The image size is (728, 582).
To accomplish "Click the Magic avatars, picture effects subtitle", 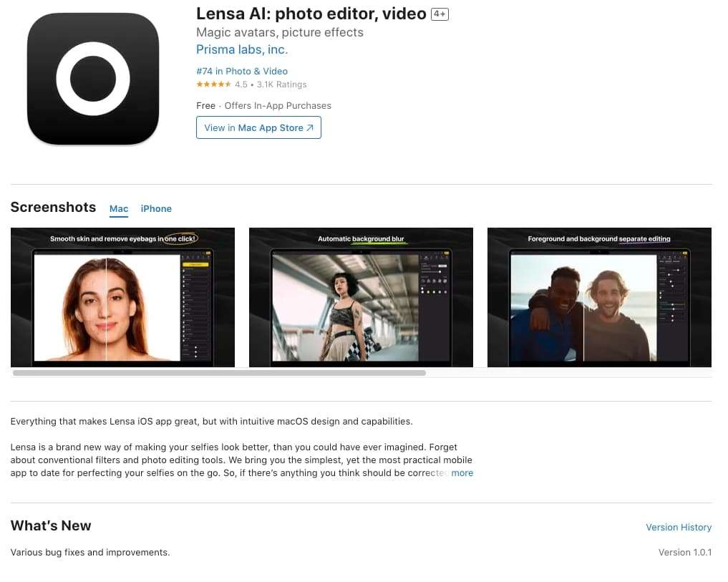I will point(280,32).
